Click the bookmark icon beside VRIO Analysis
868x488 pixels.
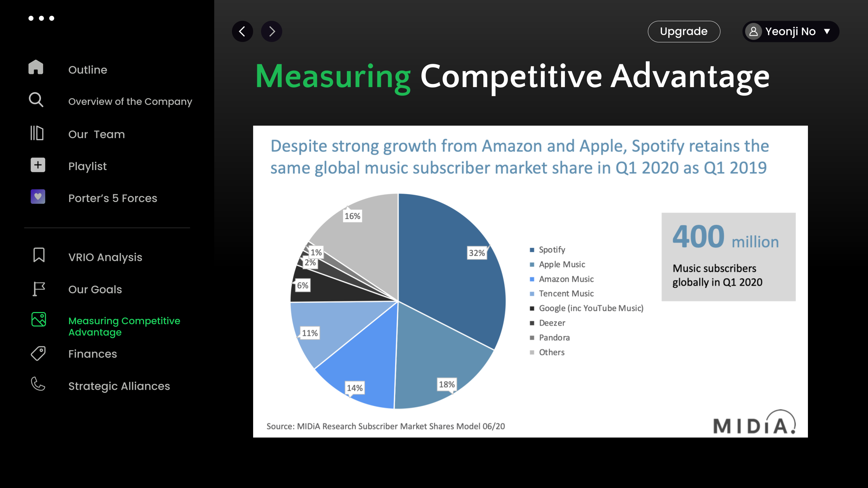[39, 255]
